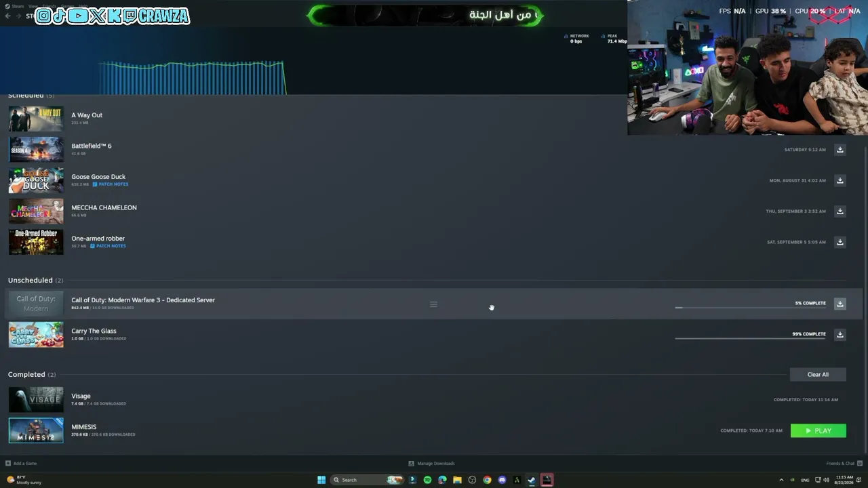Click the reorder handle on Modern Warfare 3 row
Image resolution: width=868 pixels, height=488 pixels.
[x=433, y=304]
